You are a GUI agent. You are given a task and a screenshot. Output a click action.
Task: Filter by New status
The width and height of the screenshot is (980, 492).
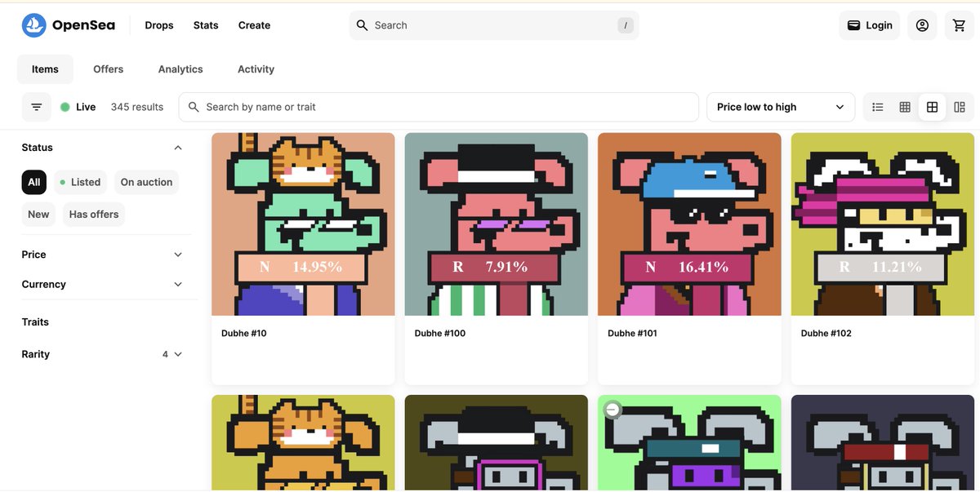click(x=38, y=214)
